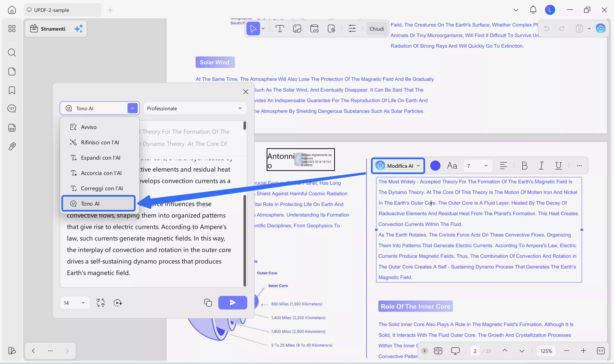The height and width of the screenshot is (364, 614).
Task: Click the page number input field
Action: point(475,351)
